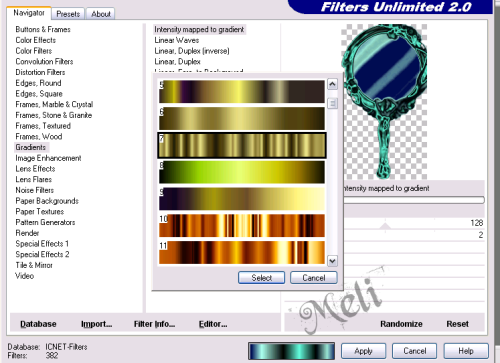Cancel the gradient picker popup

pos(314,278)
